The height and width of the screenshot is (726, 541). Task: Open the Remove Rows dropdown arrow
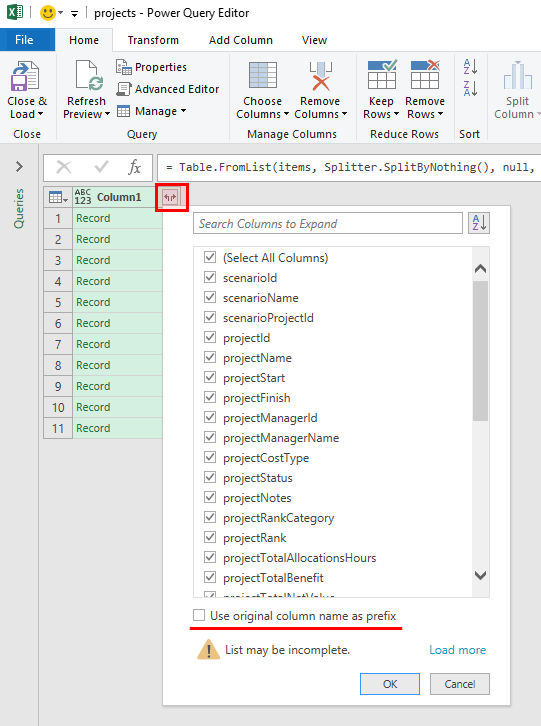tap(440, 114)
